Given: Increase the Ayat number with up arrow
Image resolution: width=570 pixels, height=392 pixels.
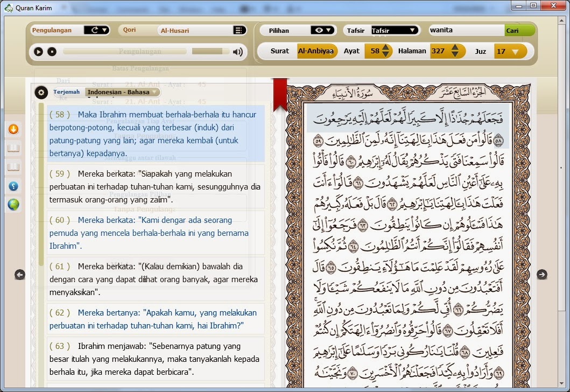Looking at the screenshot, I should click(x=386, y=47).
